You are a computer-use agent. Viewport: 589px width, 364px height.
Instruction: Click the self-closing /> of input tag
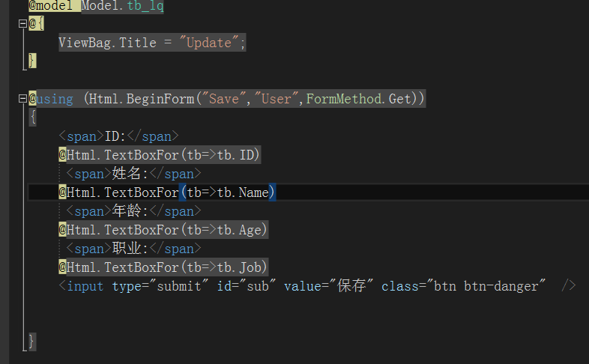(x=569, y=286)
